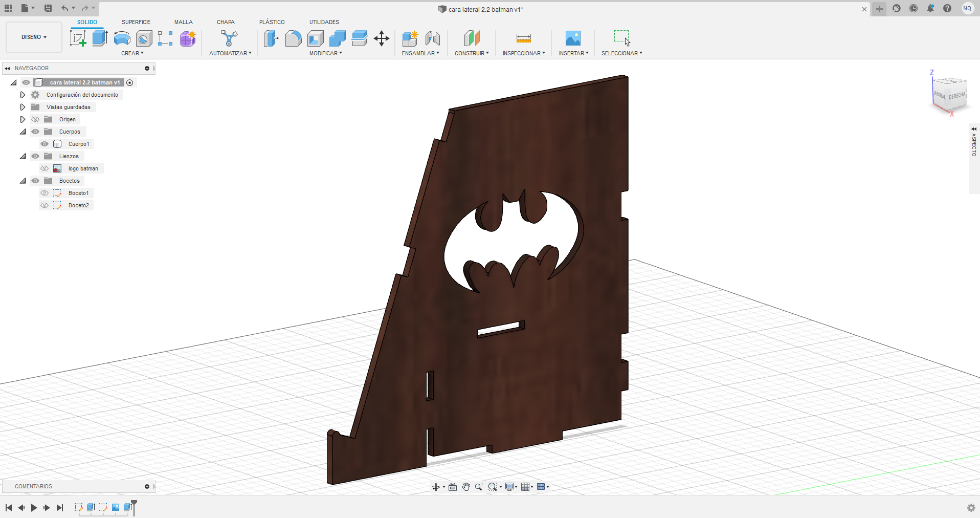Select the Extrude tool icon
This screenshot has width=980, height=518.
100,38
